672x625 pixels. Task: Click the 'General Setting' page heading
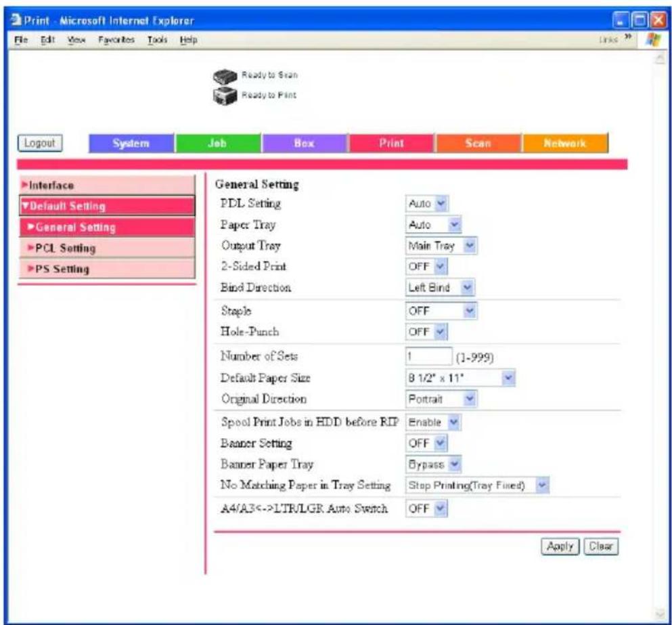point(257,184)
